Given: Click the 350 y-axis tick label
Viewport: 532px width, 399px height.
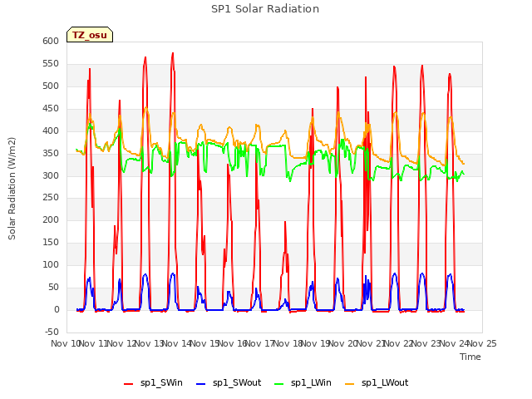Looking at the screenshot, I should coord(51,153).
